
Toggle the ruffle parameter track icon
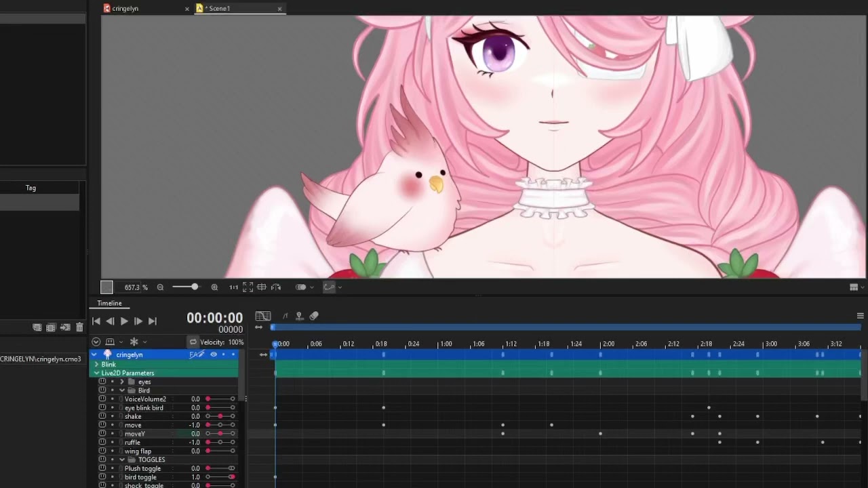tap(102, 442)
